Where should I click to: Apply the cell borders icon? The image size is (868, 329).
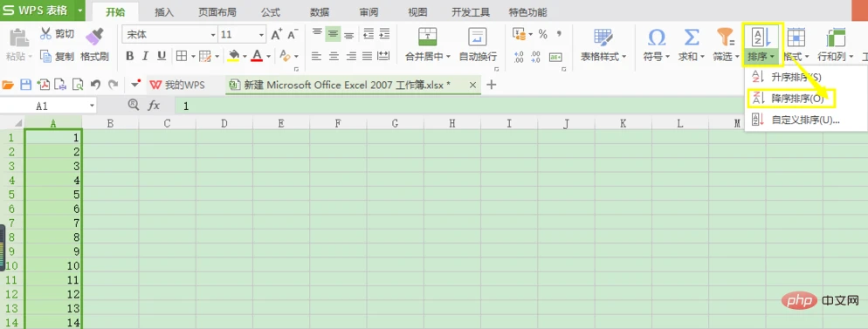pyautogui.click(x=182, y=56)
